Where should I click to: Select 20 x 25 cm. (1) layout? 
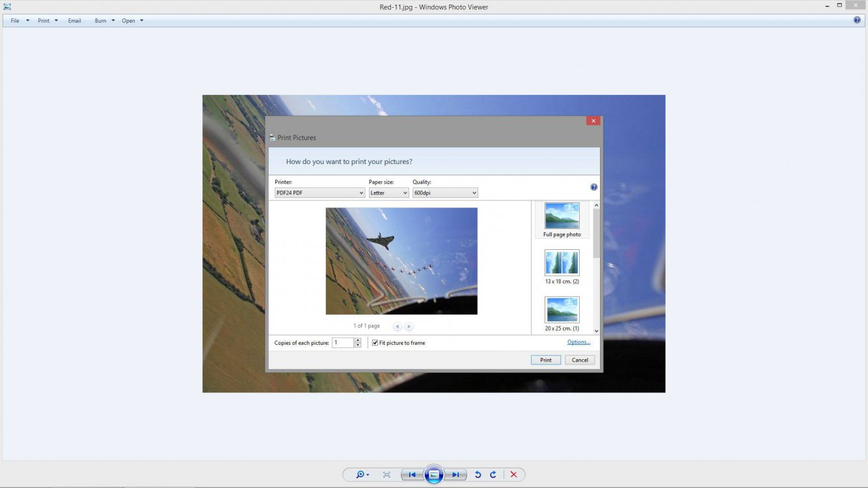[562, 314]
